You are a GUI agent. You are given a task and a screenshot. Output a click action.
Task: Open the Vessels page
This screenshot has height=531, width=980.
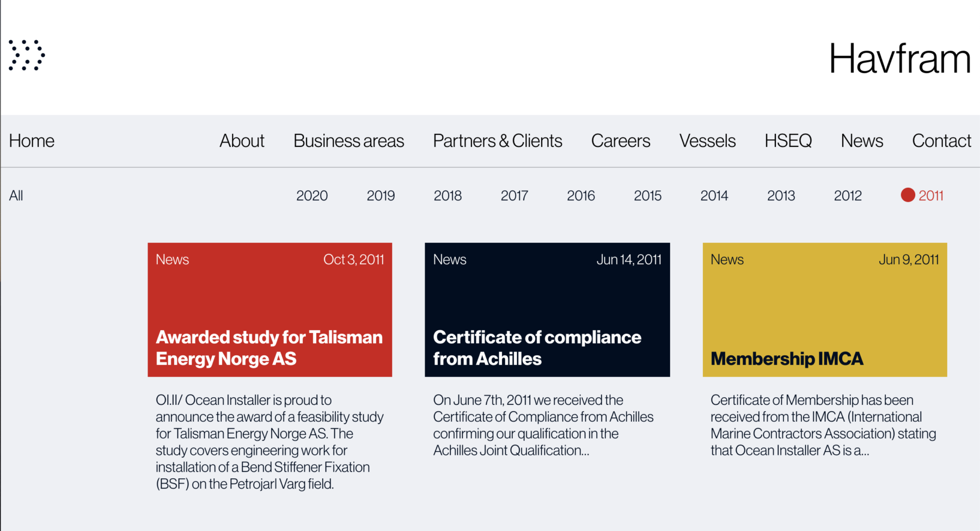707,141
